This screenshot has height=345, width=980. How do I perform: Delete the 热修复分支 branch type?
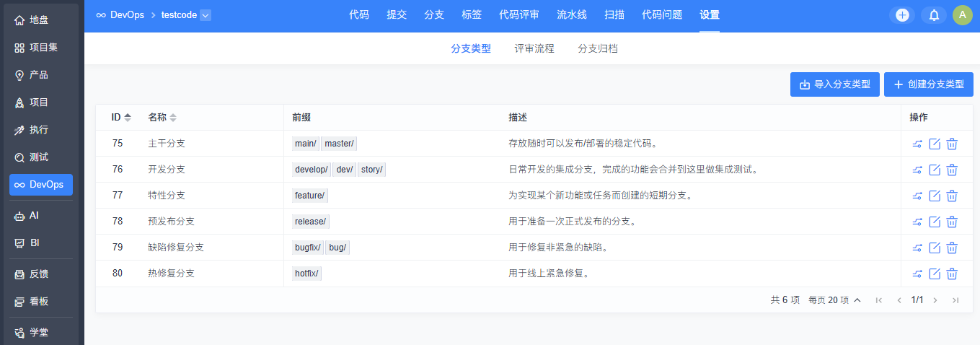[x=952, y=274]
